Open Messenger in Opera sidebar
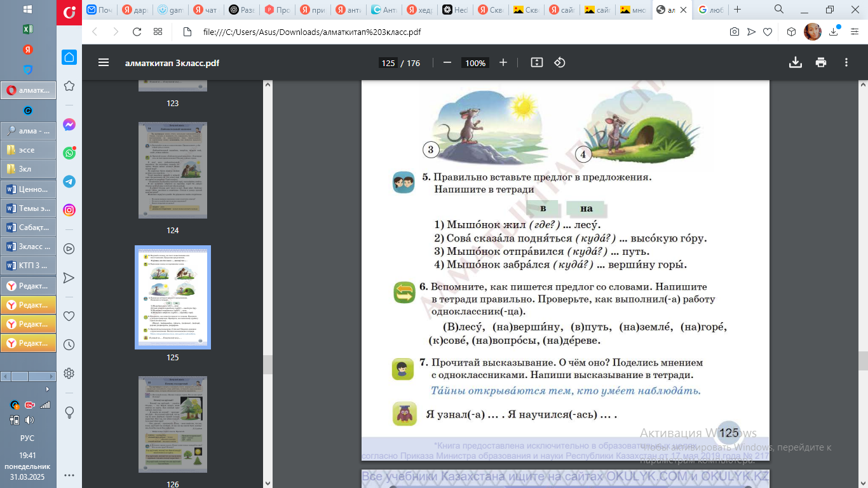This screenshot has width=868, height=488. click(x=69, y=125)
